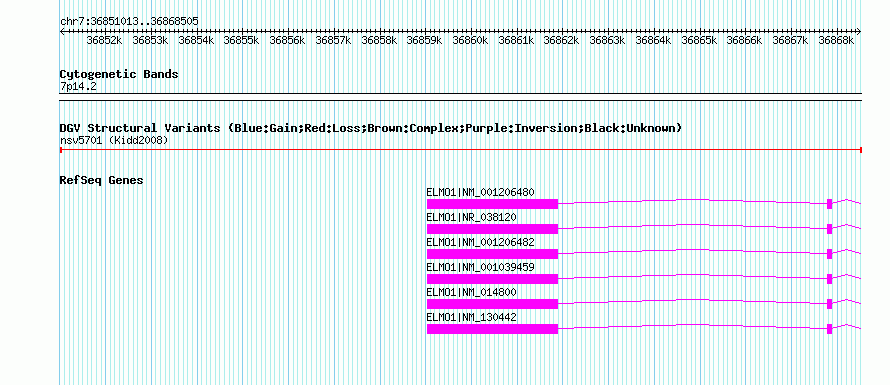Click the large magenta exon of NM_001206480
Image resolution: width=890 pixels, height=385 pixels.
492,204
